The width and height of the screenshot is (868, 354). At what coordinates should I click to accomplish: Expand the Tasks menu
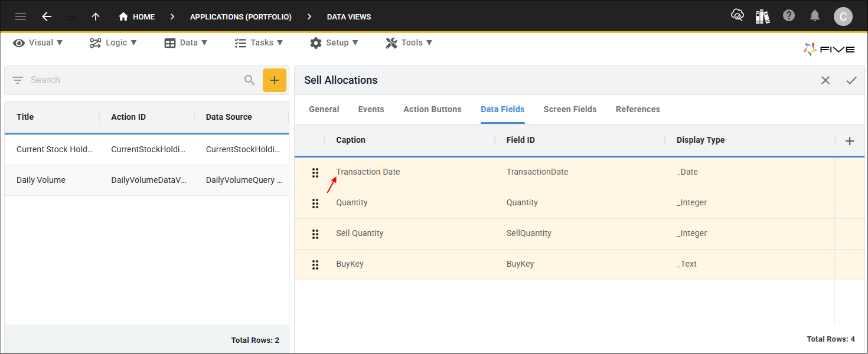pos(259,42)
